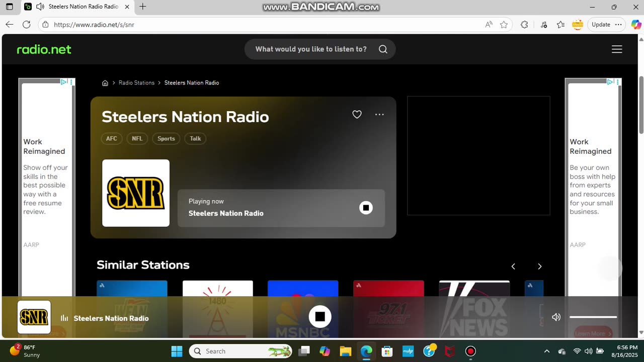View site information lock icon
Viewport: 644px width, 362px height.
[45, 25]
